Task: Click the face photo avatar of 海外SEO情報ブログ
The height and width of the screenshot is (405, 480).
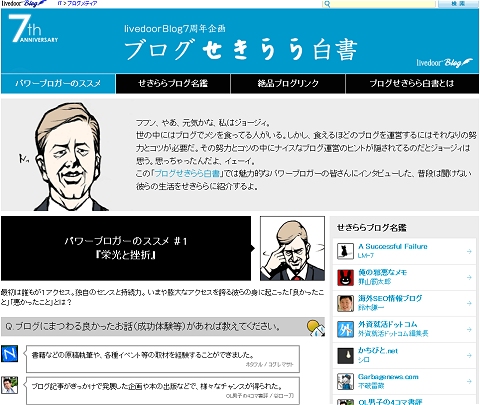Action: tap(345, 303)
